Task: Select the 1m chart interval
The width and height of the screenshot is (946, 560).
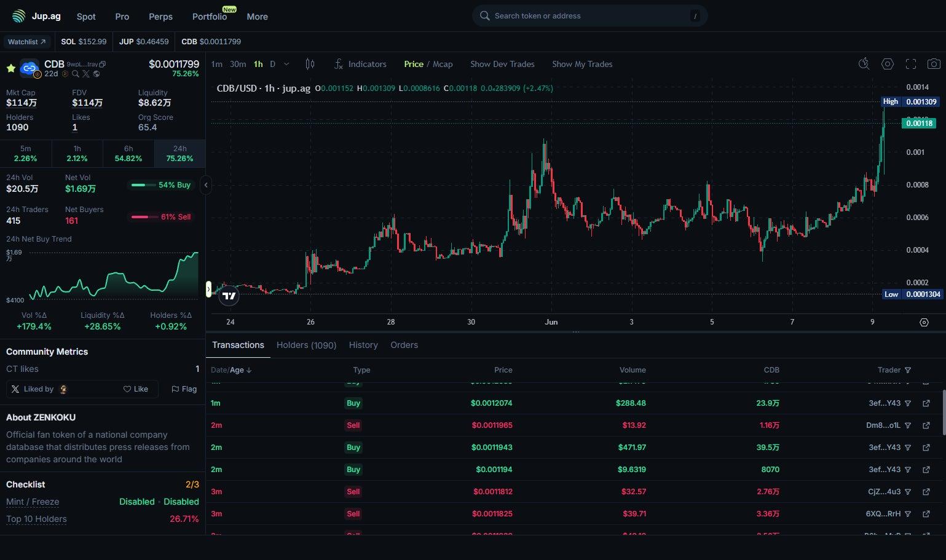Action: tap(217, 64)
